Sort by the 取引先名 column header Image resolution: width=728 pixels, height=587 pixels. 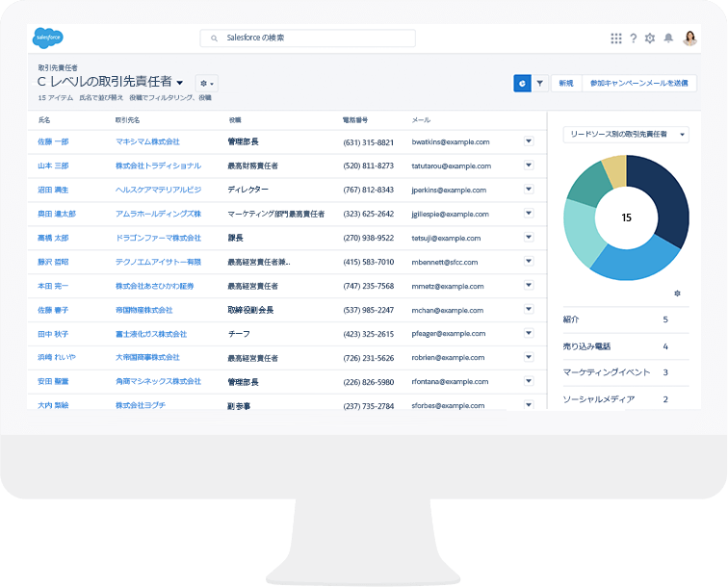[127, 120]
